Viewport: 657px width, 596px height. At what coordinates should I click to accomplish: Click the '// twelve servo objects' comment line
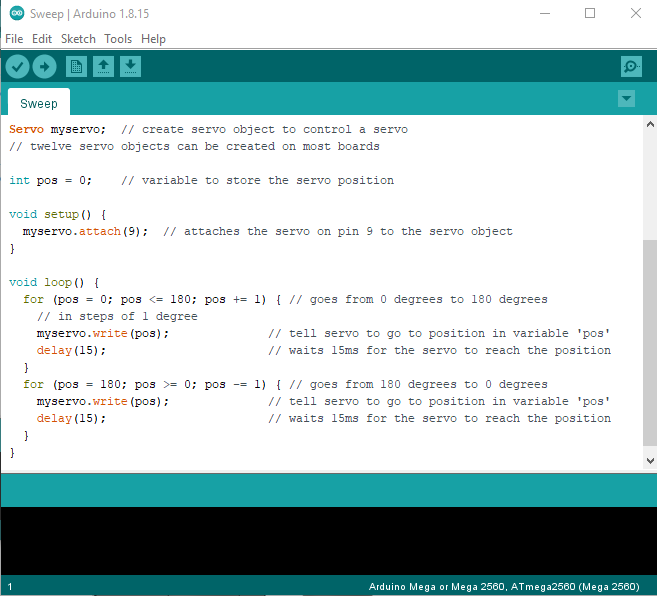[x=194, y=146]
